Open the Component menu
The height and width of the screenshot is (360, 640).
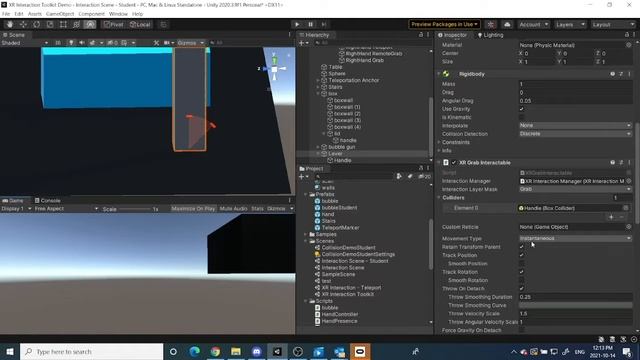[91, 14]
